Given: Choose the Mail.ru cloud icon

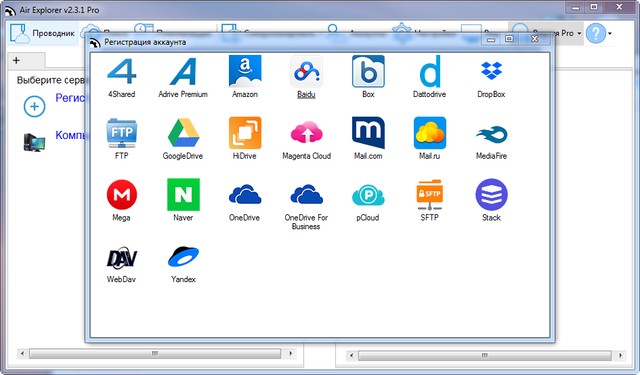Looking at the screenshot, I should tap(430, 133).
